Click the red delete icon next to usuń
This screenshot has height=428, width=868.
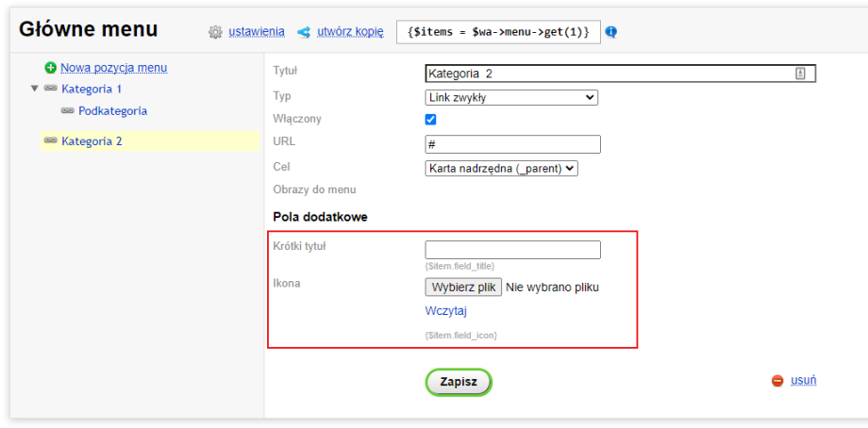pos(777,381)
